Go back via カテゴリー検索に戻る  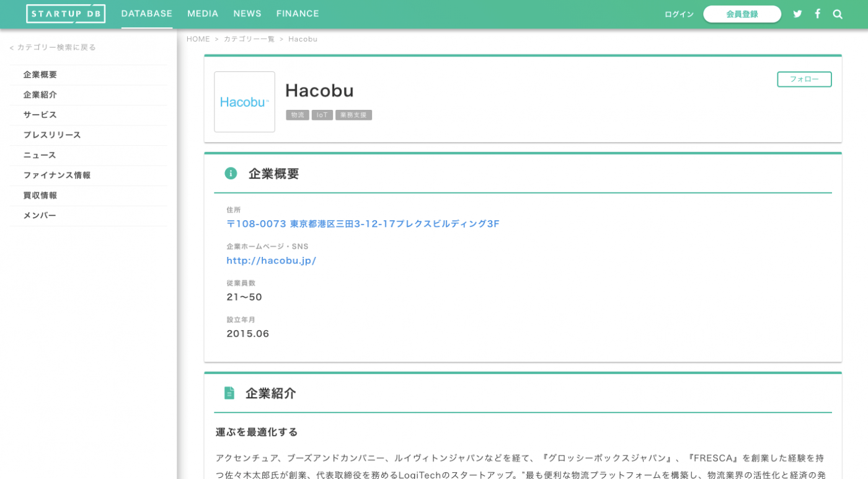(53, 47)
